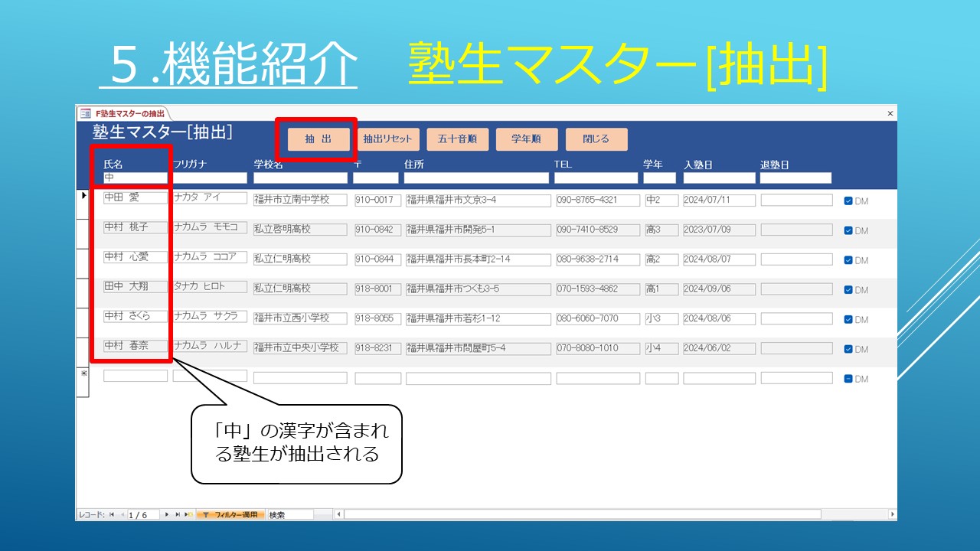Click the form icon on F塾生マスターの抽出 tab
This screenshot has width=980, height=551.
click(85, 113)
